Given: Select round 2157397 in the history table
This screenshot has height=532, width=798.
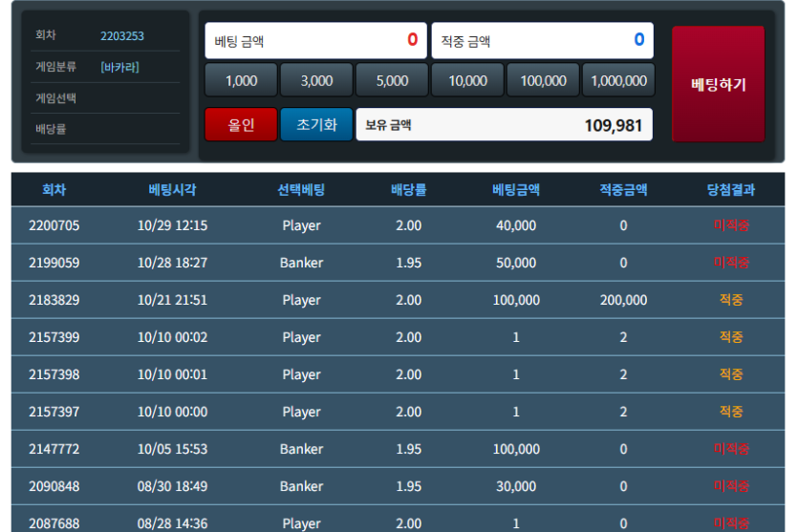Looking at the screenshot, I should point(54,412).
